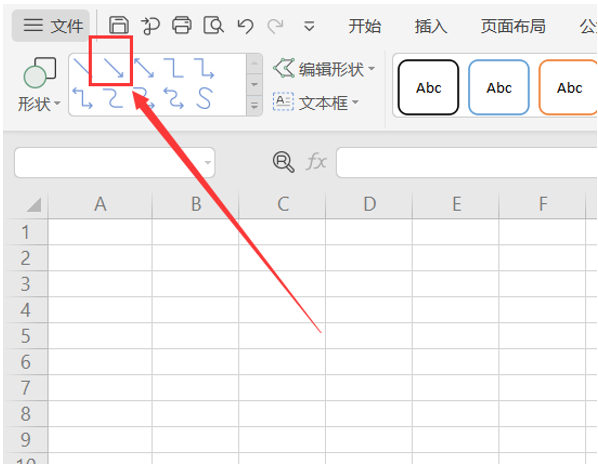The height and width of the screenshot is (471, 598).
Task: Apply the blue outlined Abc style
Action: coord(499,87)
